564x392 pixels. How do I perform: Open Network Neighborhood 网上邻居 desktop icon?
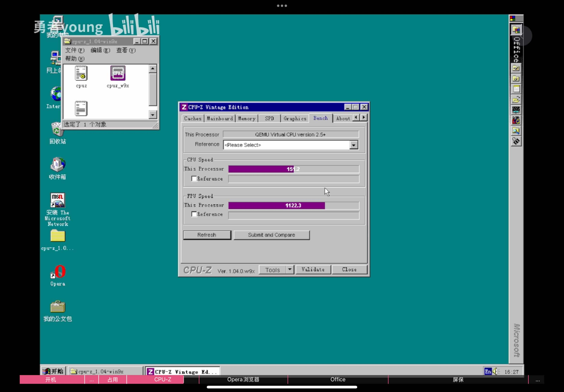pyautogui.click(x=56, y=58)
